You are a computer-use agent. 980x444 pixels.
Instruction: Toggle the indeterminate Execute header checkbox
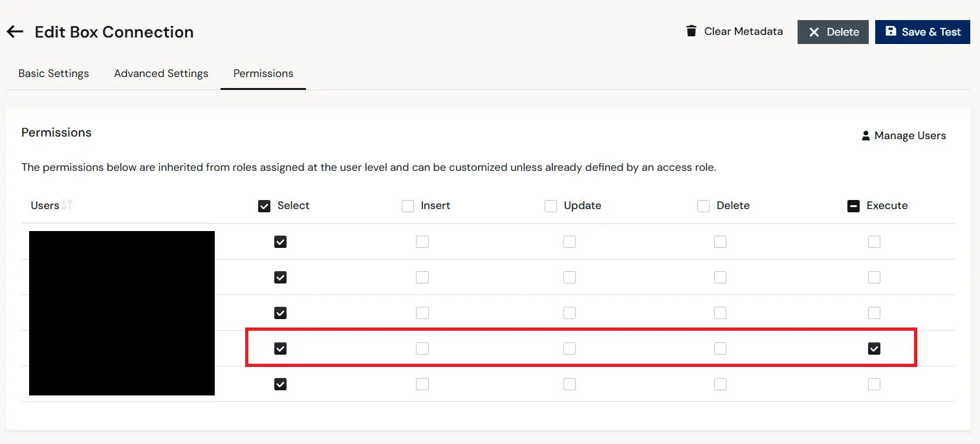pyautogui.click(x=853, y=206)
